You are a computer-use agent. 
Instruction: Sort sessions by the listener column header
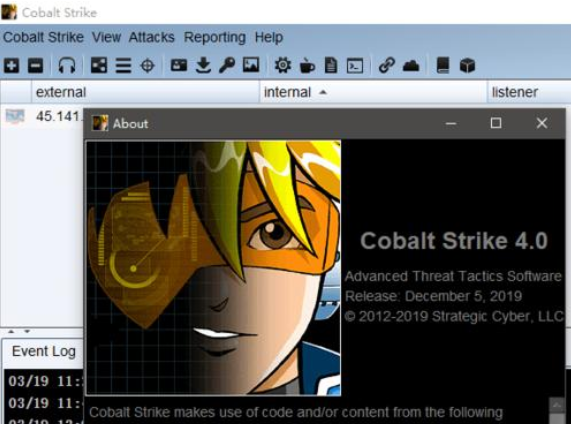(x=529, y=92)
